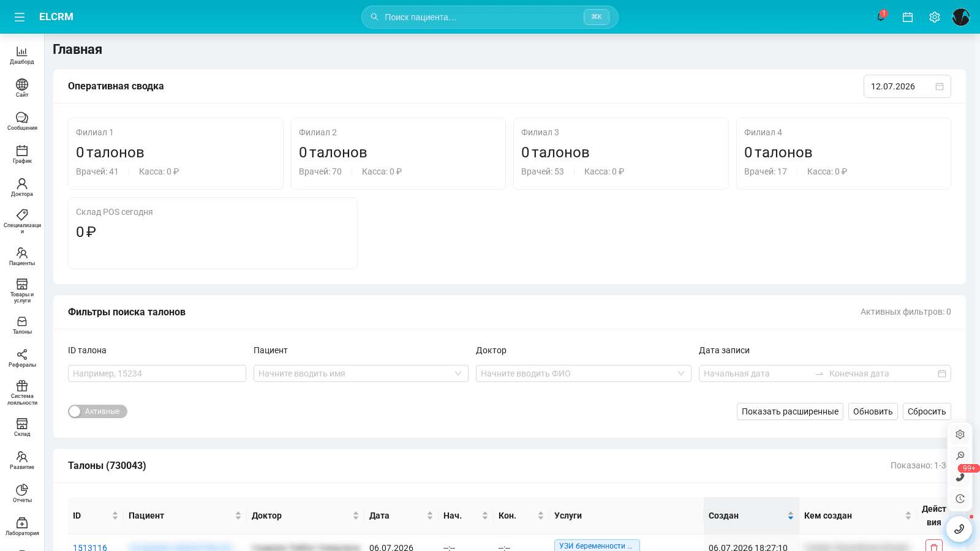The width and height of the screenshot is (980, 551).
Task: Open the floating phone calls icon
Action: [960, 477]
